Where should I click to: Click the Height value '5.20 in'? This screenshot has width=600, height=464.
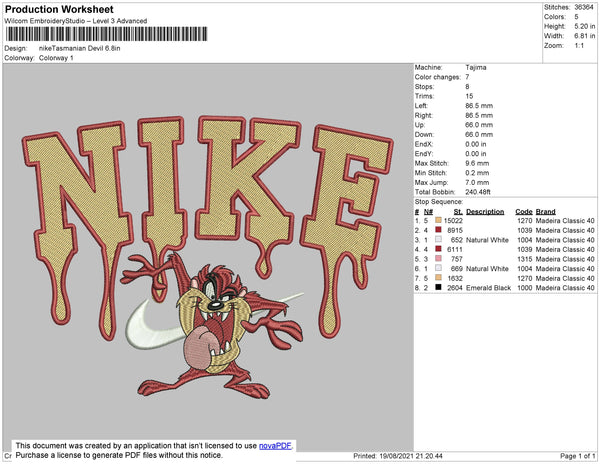tap(584, 26)
